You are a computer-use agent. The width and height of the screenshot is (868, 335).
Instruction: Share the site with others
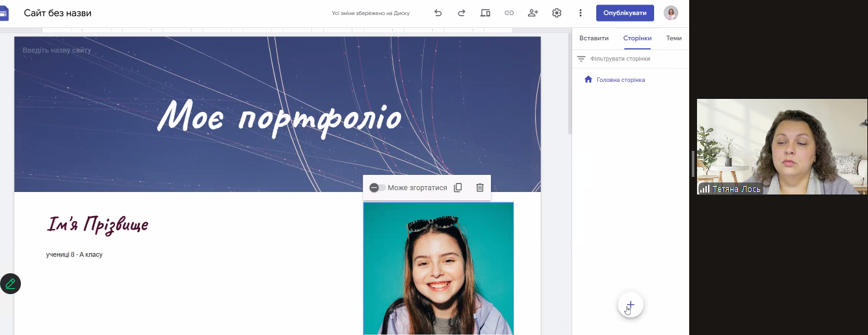coord(533,13)
